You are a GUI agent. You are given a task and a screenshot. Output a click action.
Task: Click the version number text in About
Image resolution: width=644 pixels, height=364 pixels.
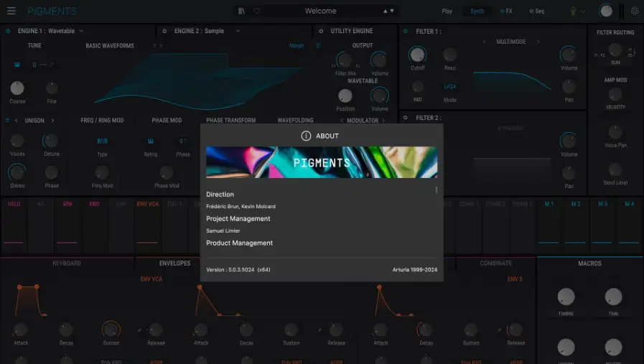tap(238, 270)
